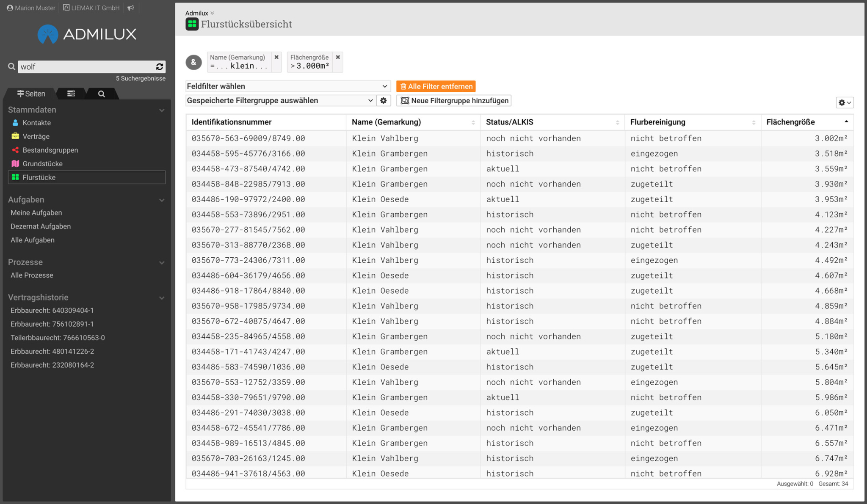Click the trash icon in Alle Filter entfernen
Viewport: 867px width, 504px height.
[x=403, y=86]
